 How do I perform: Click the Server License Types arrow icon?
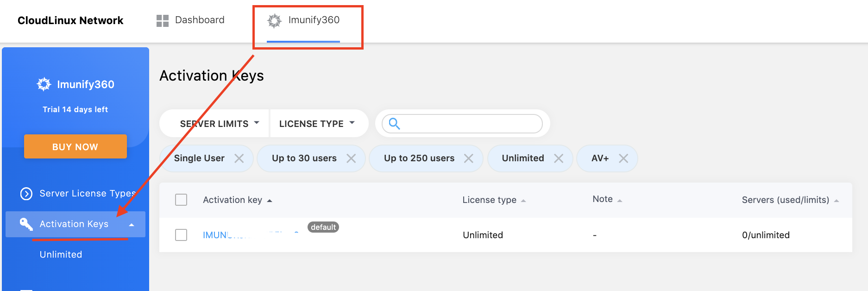(26, 194)
